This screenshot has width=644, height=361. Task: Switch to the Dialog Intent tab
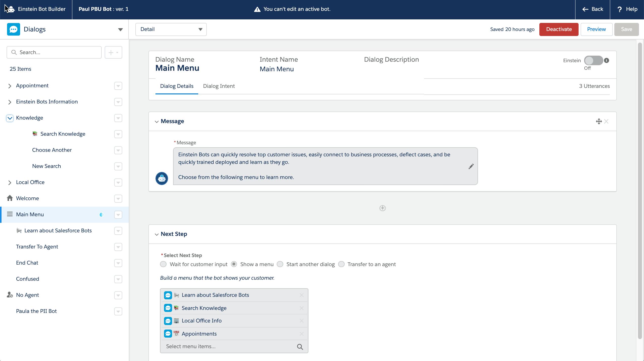pos(219,86)
